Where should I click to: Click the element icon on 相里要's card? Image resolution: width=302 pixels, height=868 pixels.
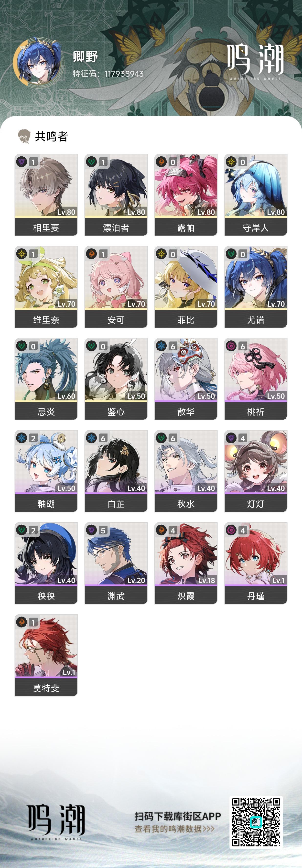point(22,162)
